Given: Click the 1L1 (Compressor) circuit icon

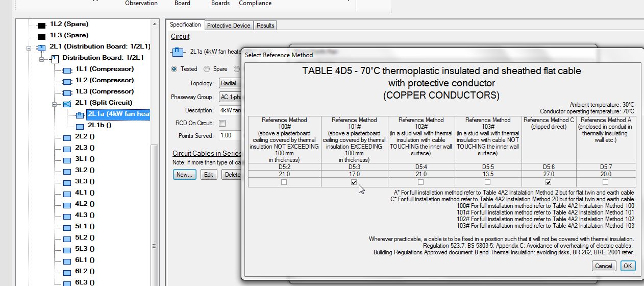Looking at the screenshot, I should [67, 70].
